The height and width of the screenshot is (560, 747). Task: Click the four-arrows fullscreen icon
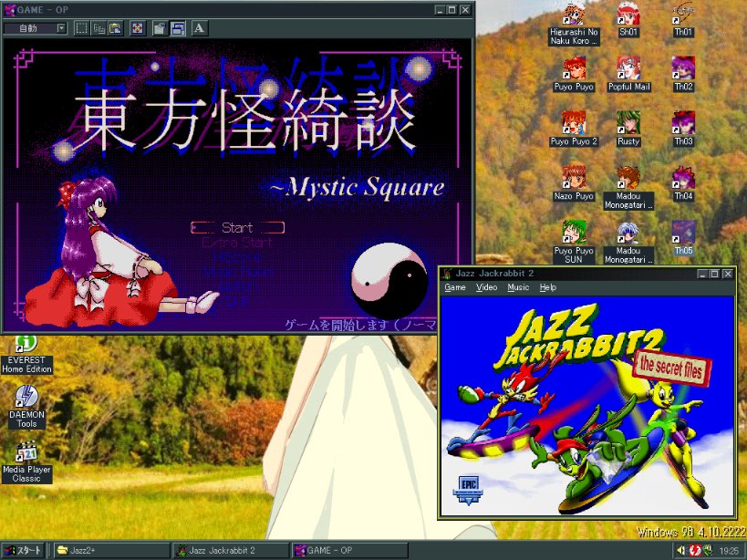[x=137, y=28]
